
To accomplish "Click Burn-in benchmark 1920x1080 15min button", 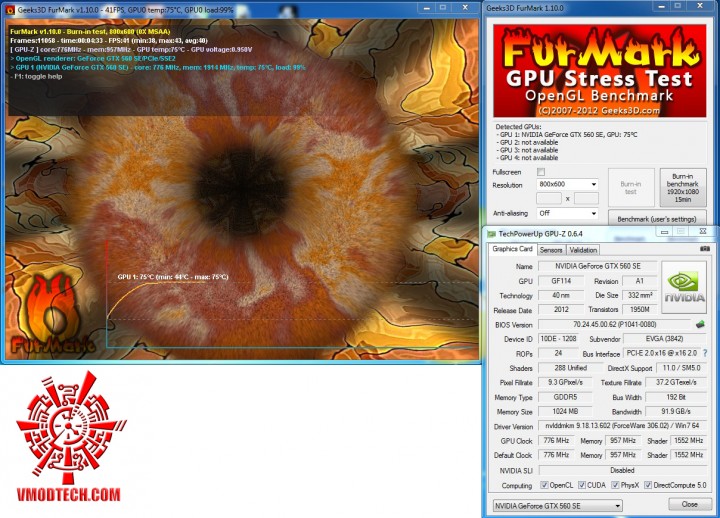I will tap(682, 187).
